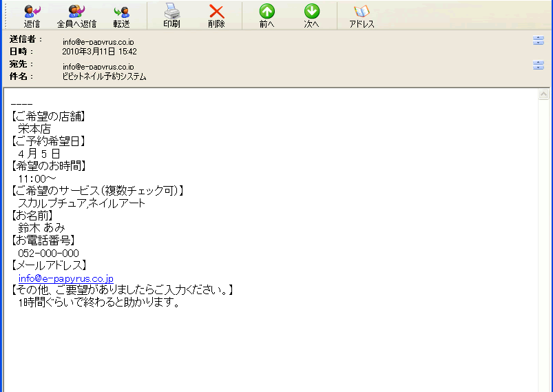Click the 転送 (Forward) toolbar icon
The image size is (553, 392).
122,16
